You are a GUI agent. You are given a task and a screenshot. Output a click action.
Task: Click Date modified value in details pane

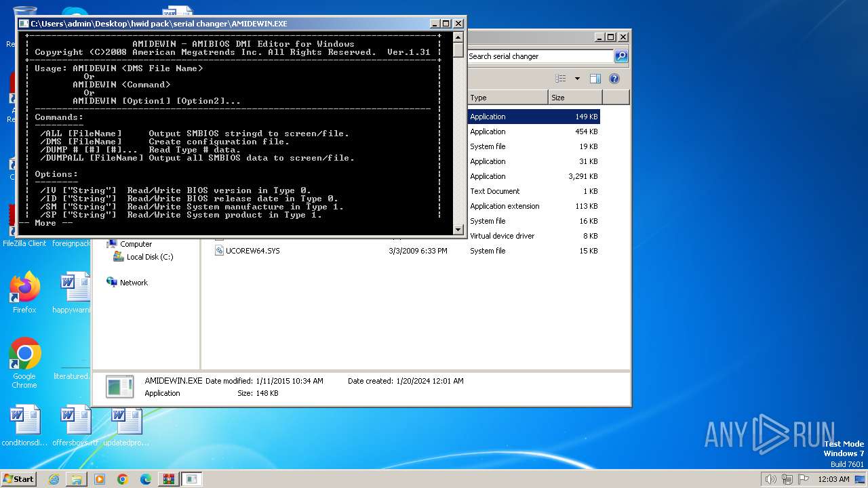coord(290,381)
